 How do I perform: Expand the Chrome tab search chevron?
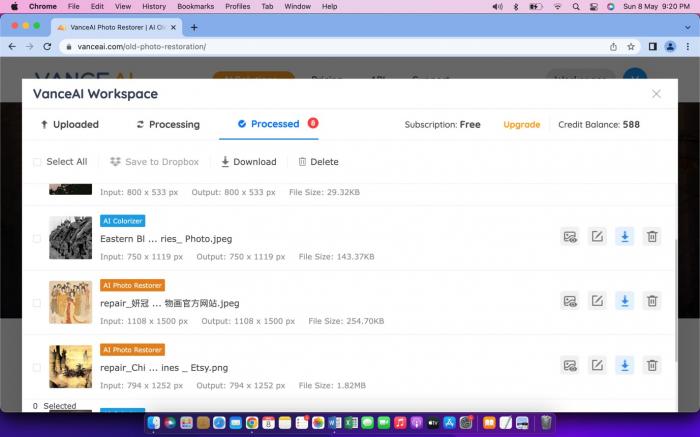point(688,27)
